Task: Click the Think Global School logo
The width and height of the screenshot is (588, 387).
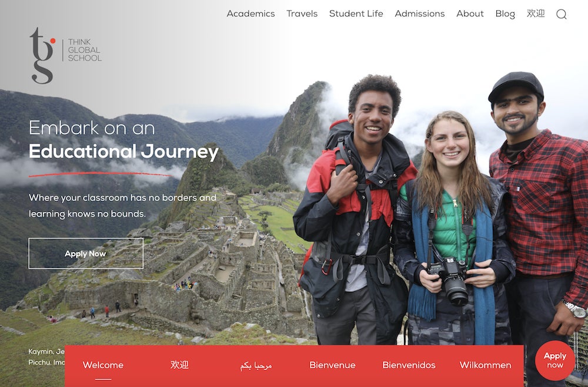Action: (x=66, y=55)
